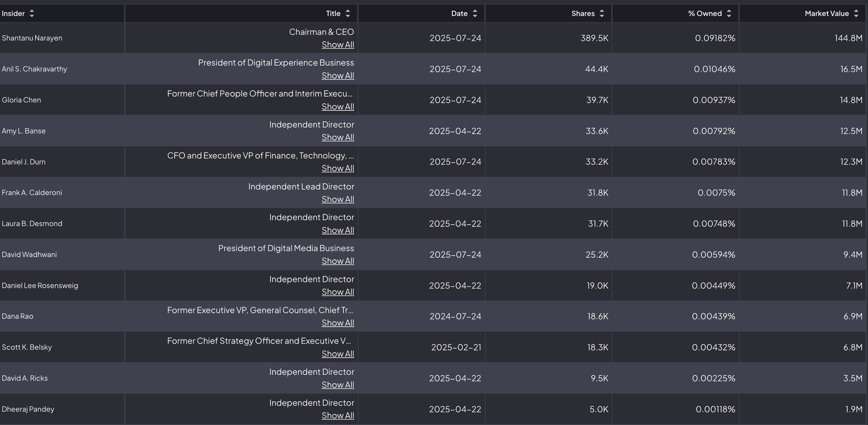Click the Insider column header text
This screenshot has height=425, width=868.
13,14
